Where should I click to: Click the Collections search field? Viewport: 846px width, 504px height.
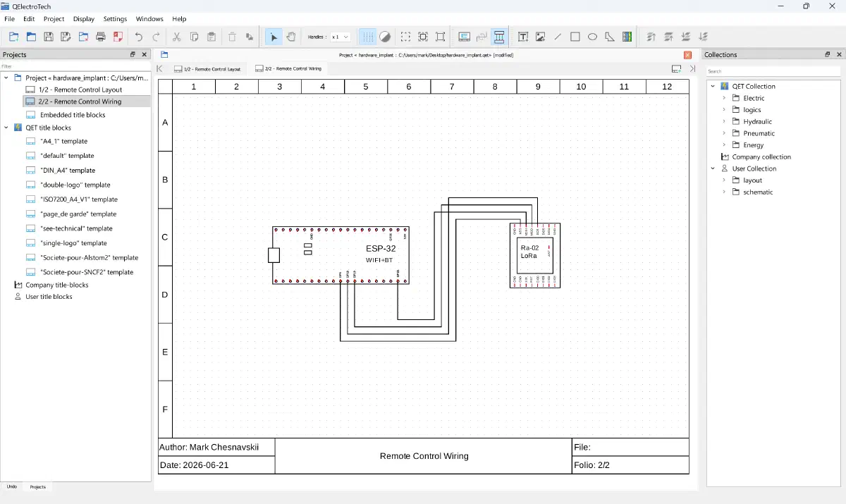[x=773, y=71]
